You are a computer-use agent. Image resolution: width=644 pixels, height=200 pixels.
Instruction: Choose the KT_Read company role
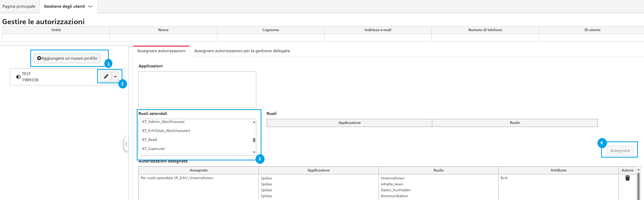coord(149,140)
